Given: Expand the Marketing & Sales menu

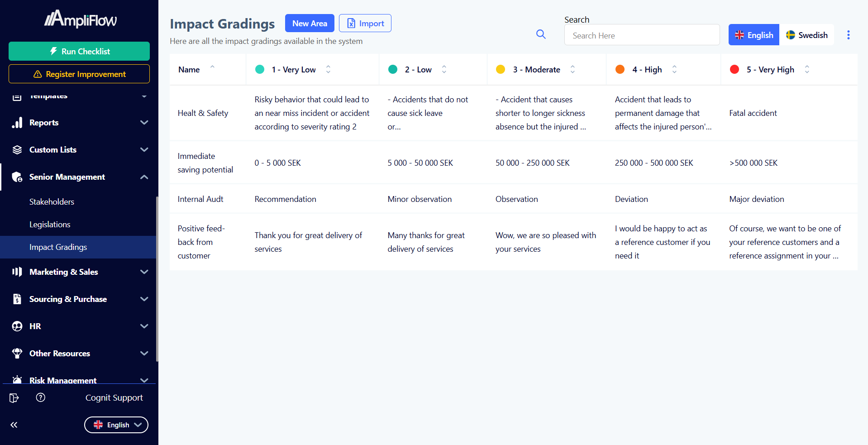Looking at the screenshot, I should click(144, 272).
